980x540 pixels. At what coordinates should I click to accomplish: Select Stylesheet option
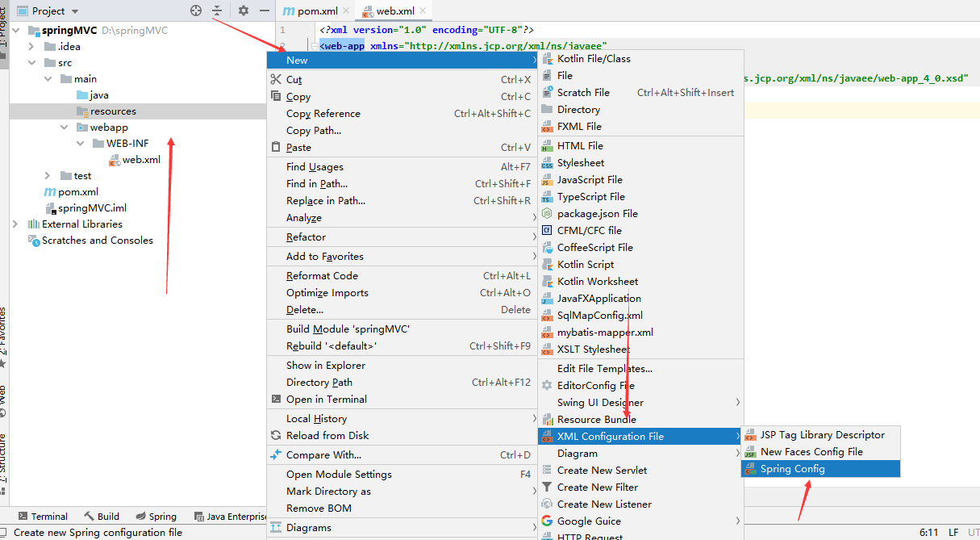[x=640, y=163]
